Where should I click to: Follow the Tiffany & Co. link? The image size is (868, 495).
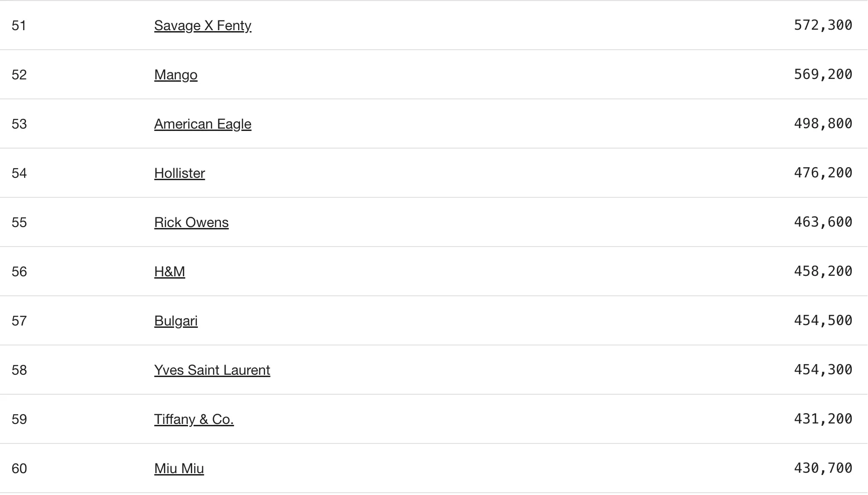coord(194,419)
